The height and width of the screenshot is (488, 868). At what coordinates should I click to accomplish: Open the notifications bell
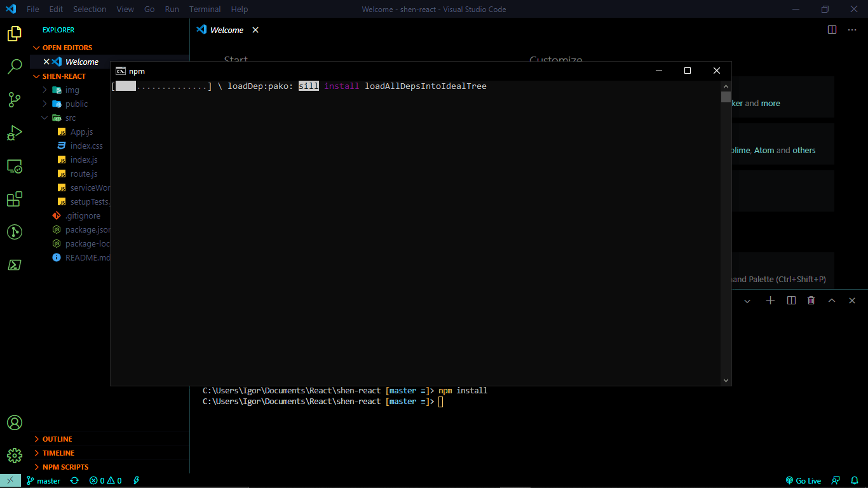[855, 481]
